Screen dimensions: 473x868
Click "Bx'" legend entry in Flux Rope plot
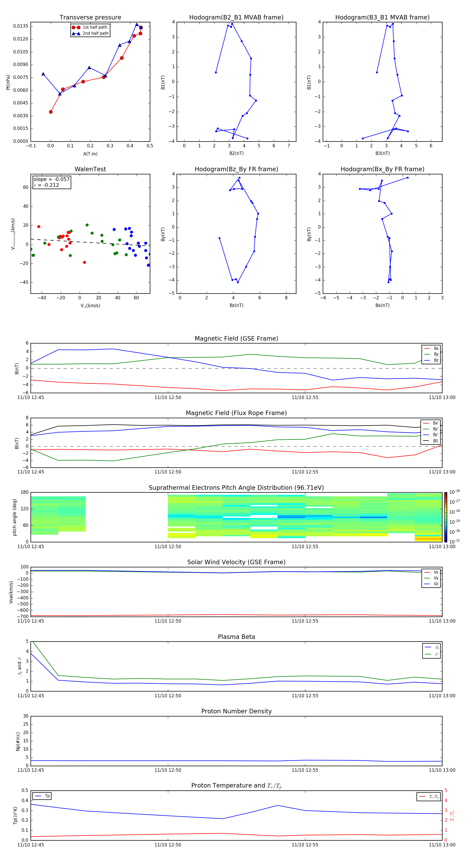(431, 423)
